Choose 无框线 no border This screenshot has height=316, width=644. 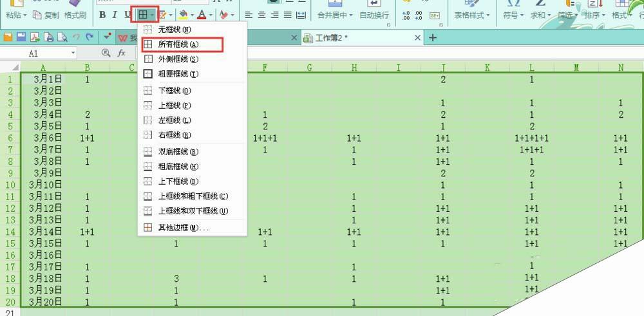[x=192, y=30]
